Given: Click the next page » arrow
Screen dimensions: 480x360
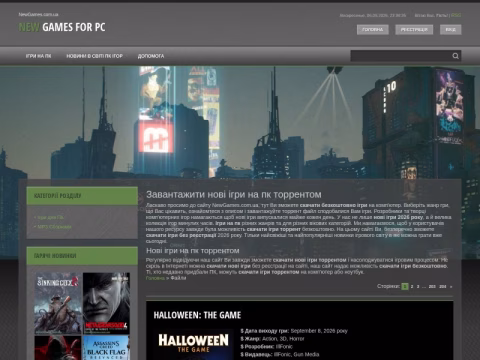Looking at the screenshot, I should [451, 287].
